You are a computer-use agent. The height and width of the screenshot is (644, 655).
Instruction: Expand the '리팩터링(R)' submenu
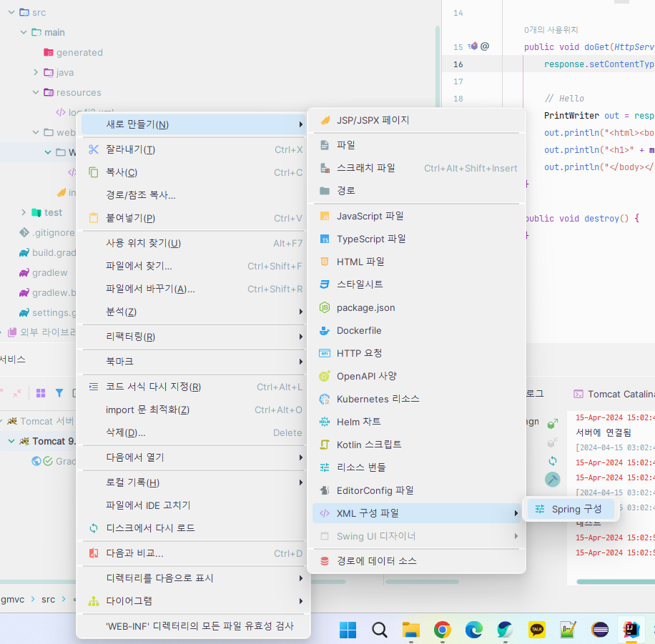[x=193, y=337]
